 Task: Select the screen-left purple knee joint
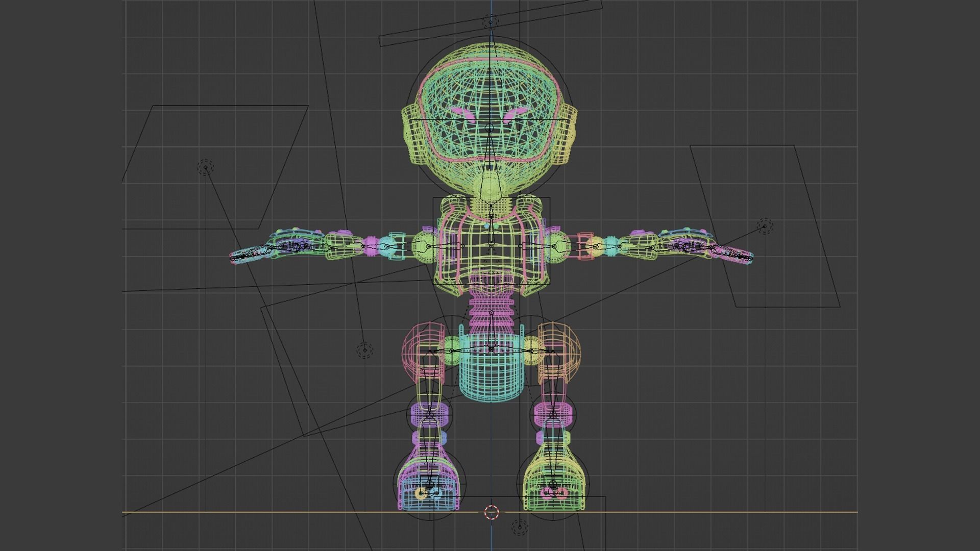point(430,415)
